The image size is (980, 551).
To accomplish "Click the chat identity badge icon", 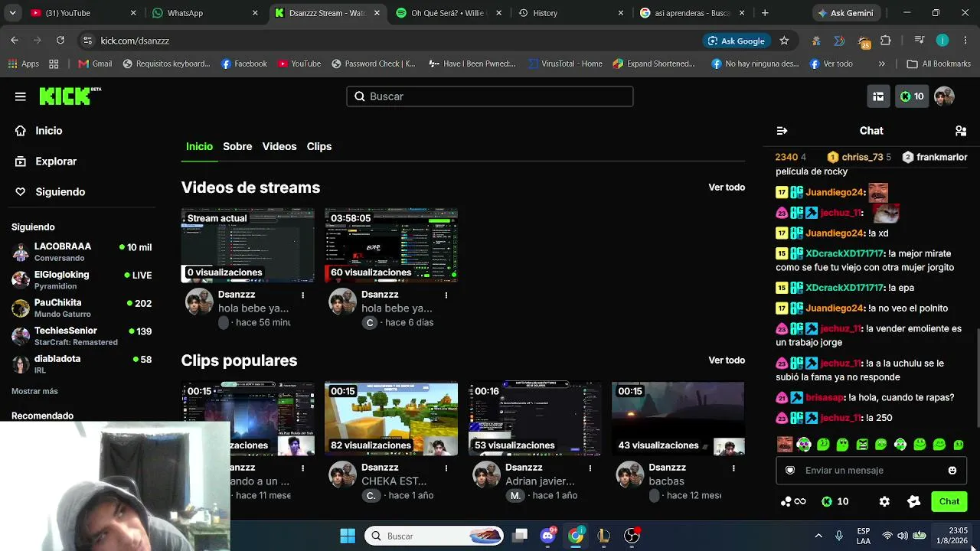I will (x=790, y=471).
